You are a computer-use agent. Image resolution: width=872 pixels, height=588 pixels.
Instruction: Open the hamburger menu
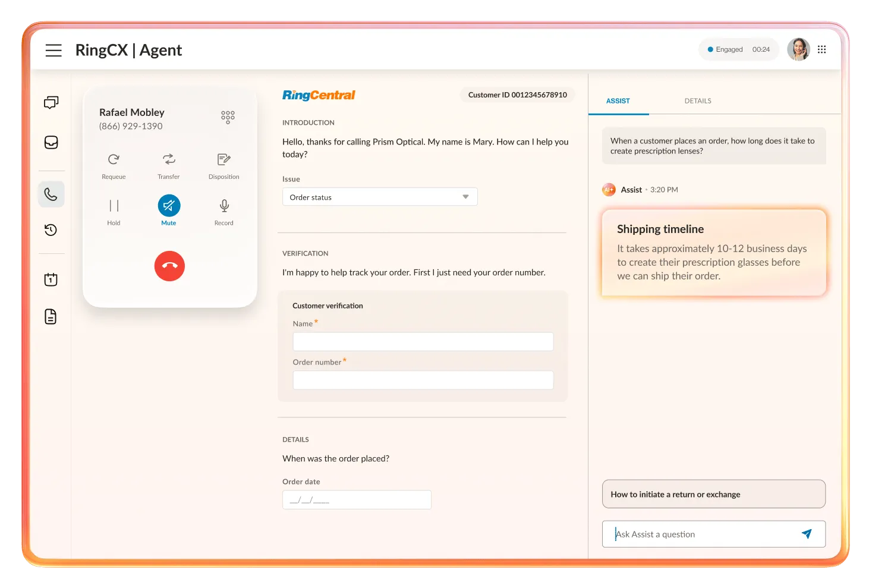point(53,51)
